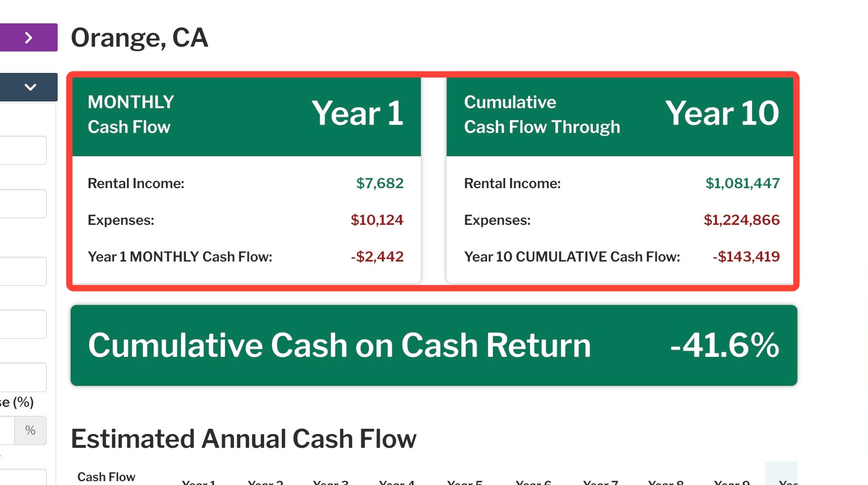868x485 pixels.
Task: Click the percent sign input suffix
Action: click(31, 430)
